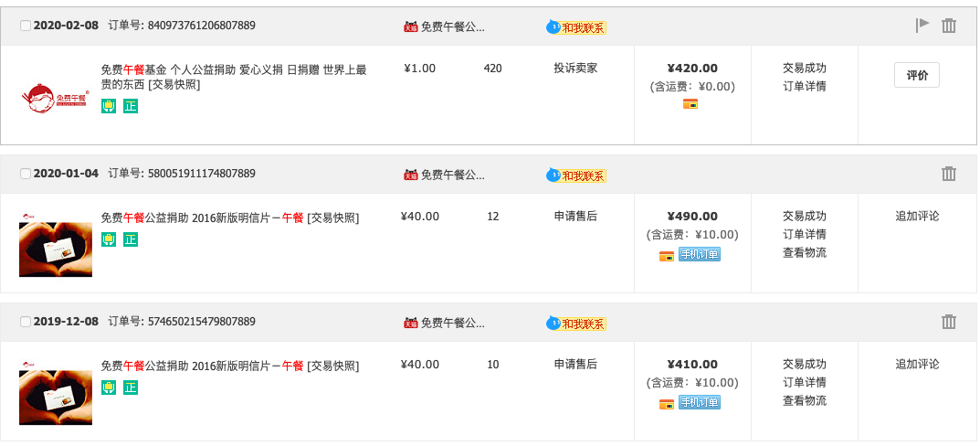The image size is (980, 446).
Task: Flag the 2020-02-08 order
Action: [922, 25]
